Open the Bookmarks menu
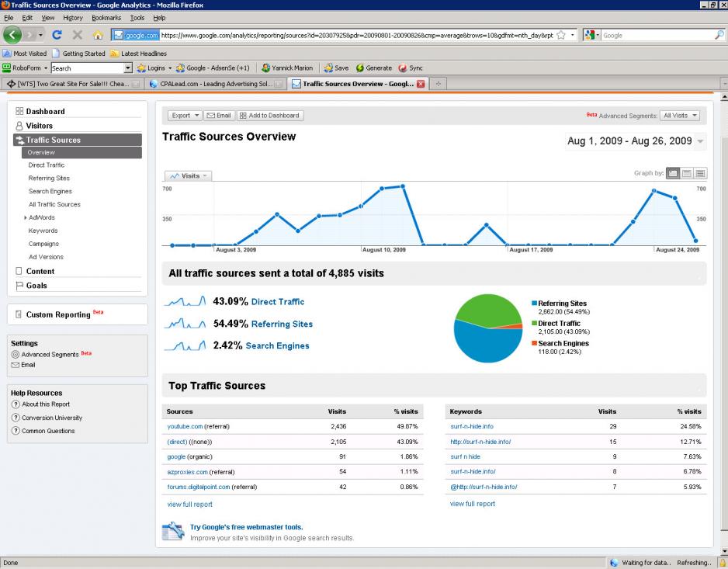 click(106, 17)
